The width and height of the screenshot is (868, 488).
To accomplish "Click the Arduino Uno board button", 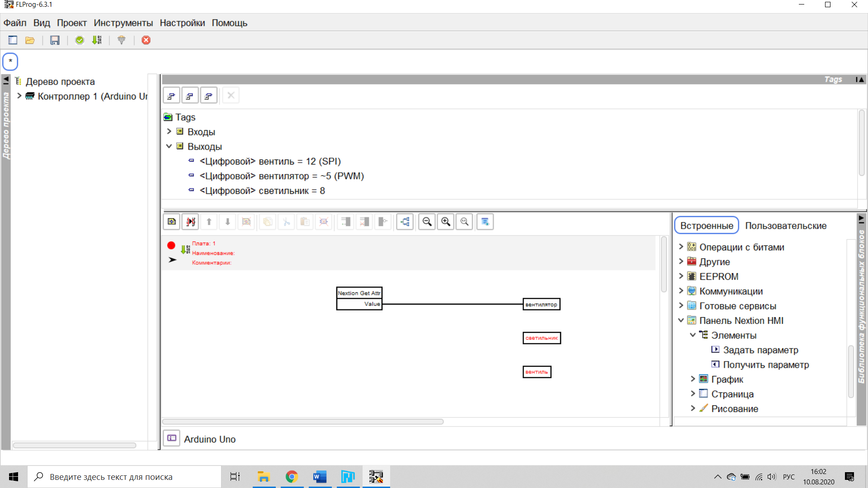I will [172, 438].
